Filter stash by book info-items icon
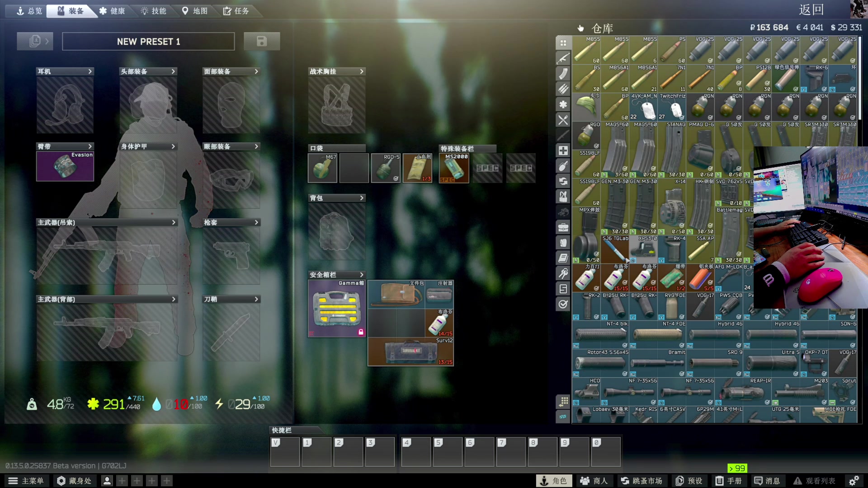Viewport: 868px width, 488px height. point(563,258)
